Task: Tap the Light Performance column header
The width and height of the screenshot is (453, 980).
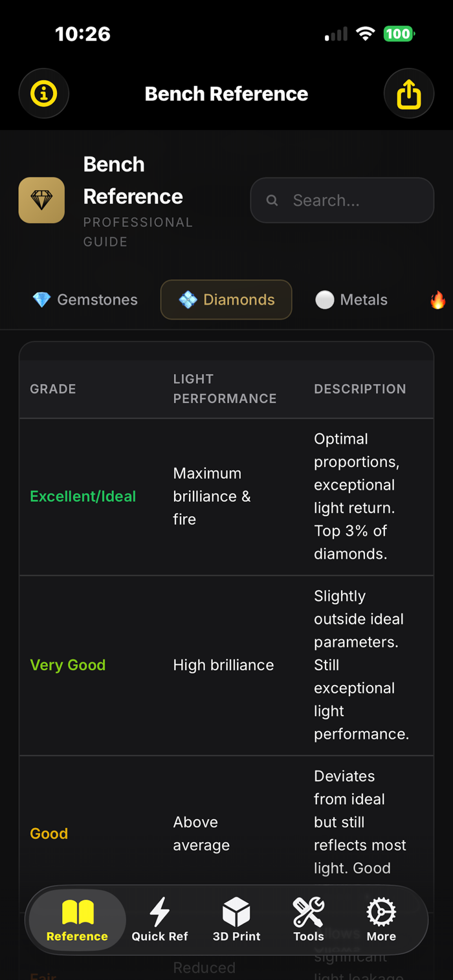Action: click(x=225, y=389)
